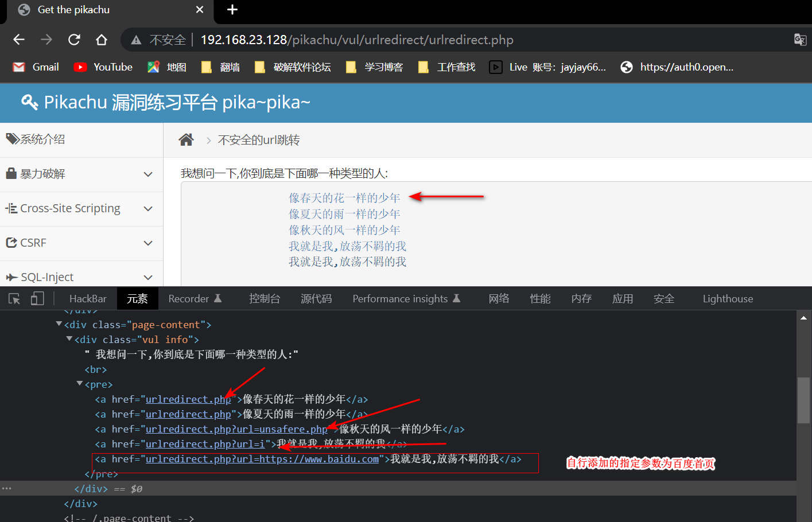
Task: Select the DevTools inspect element picker
Action: tap(14, 299)
